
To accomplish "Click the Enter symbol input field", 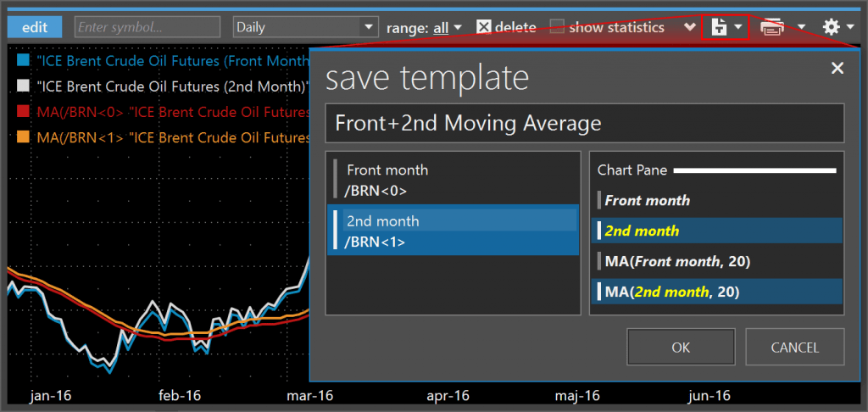I will [x=147, y=26].
